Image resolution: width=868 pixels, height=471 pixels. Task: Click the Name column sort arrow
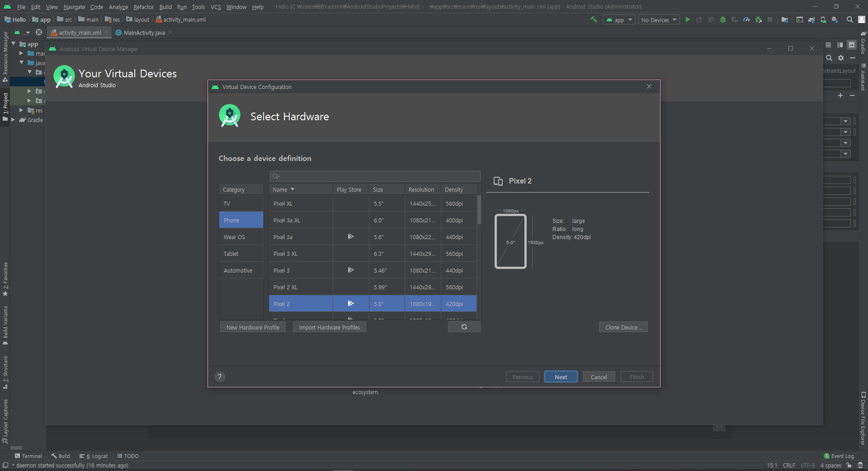coord(292,189)
